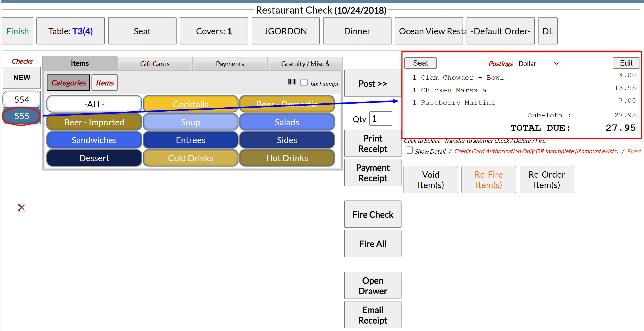Select the Dinner meal period button
This screenshot has height=331, width=644.
pos(357,31)
